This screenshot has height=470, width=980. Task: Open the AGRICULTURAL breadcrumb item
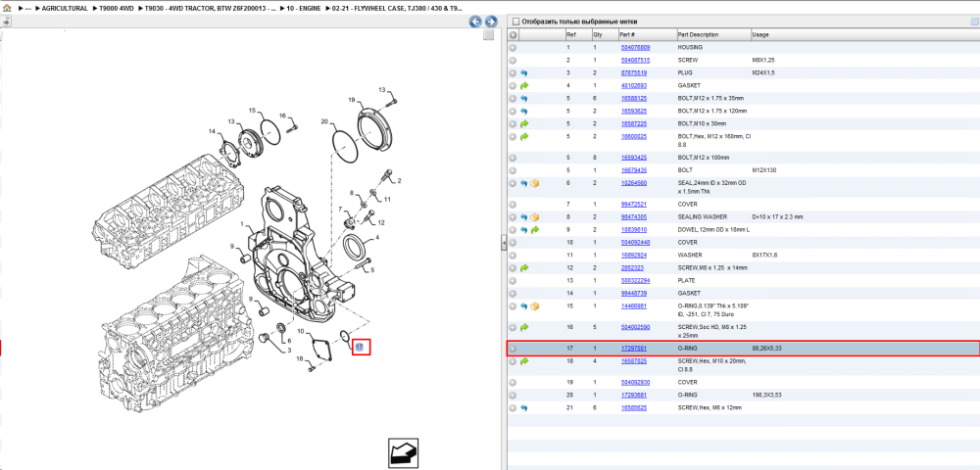coord(65,9)
